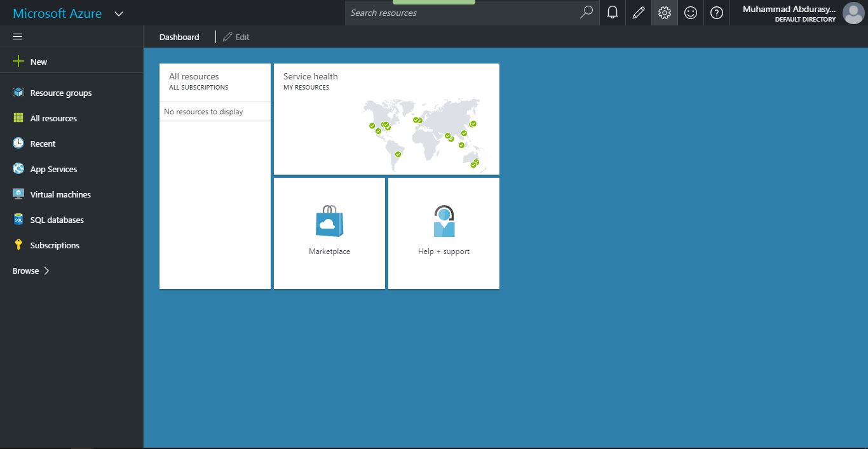The width and height of the screenshot is (868, 449).
Task: Open the Muhammad Abdurasy account menu
Action: click(799, 13)
